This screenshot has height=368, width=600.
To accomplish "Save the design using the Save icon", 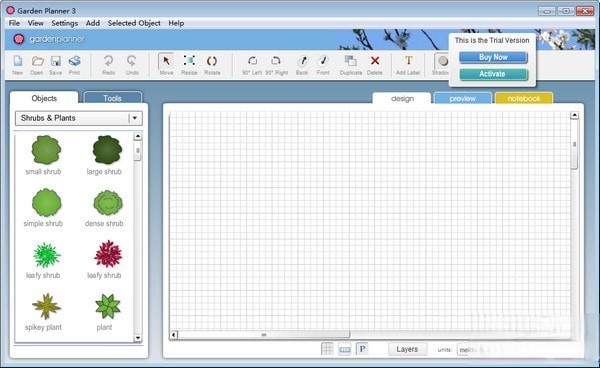I will [x=56, y=61].
